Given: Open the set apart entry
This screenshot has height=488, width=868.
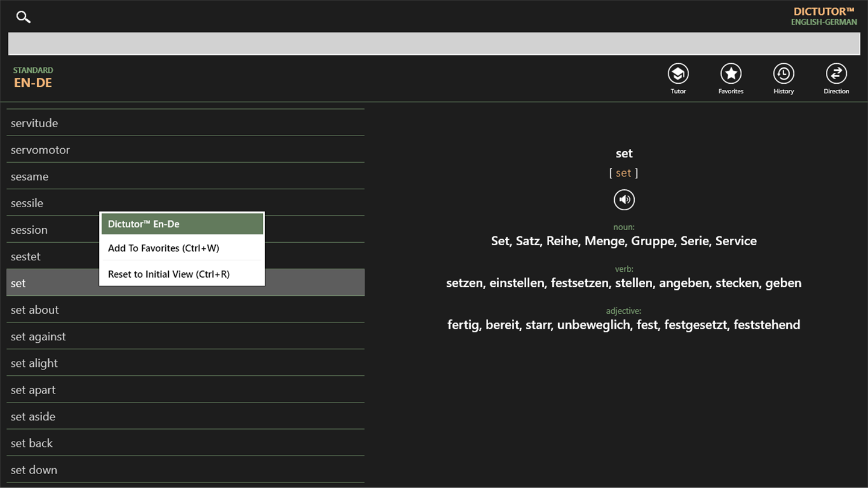Looking at the screenshot, I should (x=186, y=390).
